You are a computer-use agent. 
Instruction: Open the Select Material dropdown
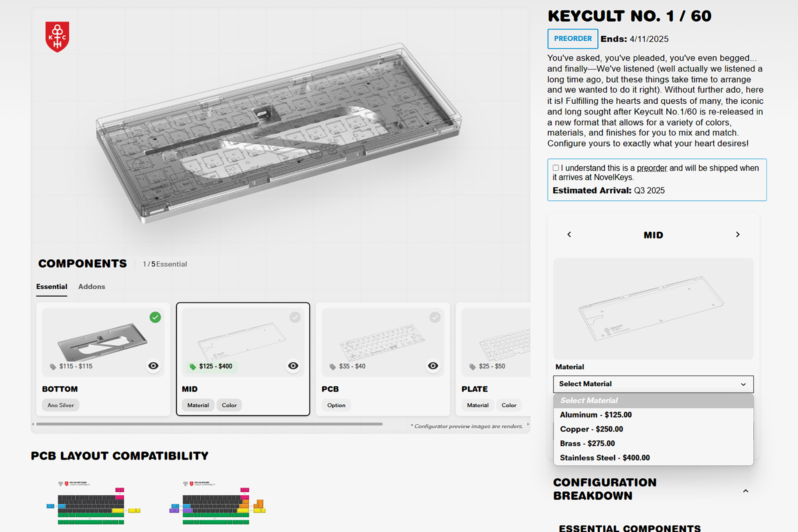point(653,384)
